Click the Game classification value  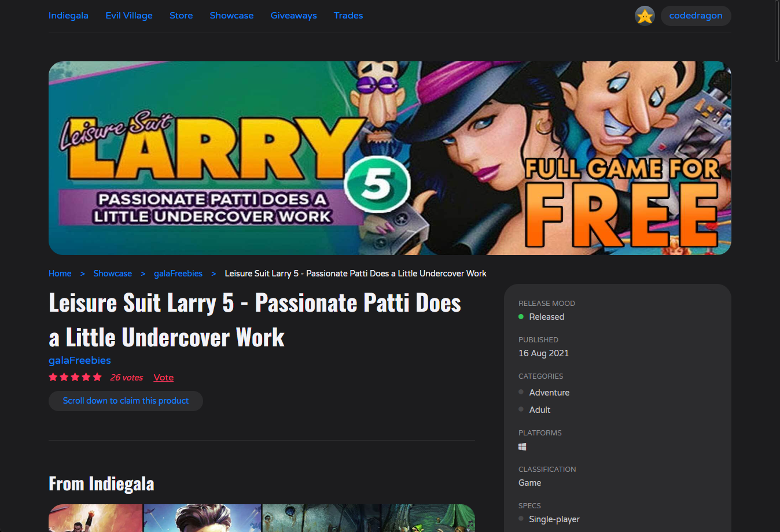tap(529, 483)
